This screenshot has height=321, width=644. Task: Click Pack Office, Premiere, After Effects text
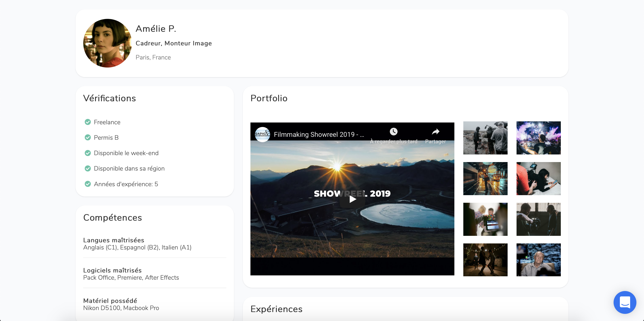click(131, 277)
